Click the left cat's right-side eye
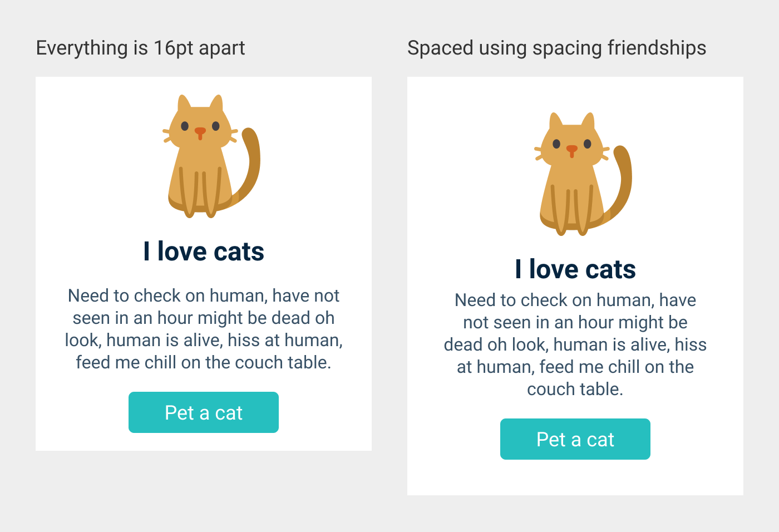The image size is (779, 532). point(216,126)
